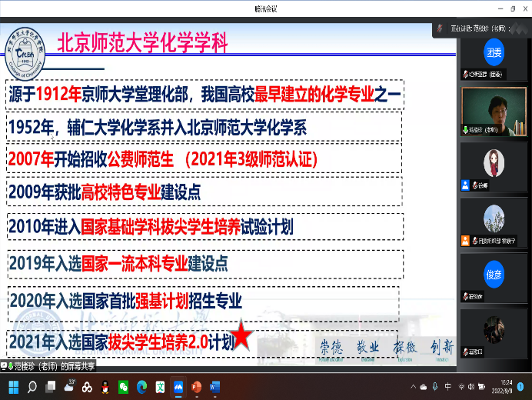The height and width of the screenshot is (400, 532).
Task: Toggle the Chinese input method indicator
Action: 447,386
